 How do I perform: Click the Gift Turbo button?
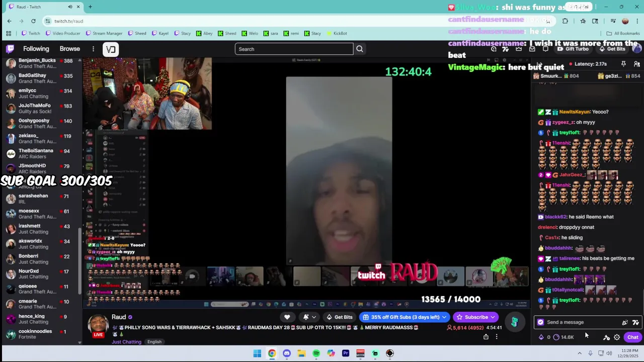[573, 49]
